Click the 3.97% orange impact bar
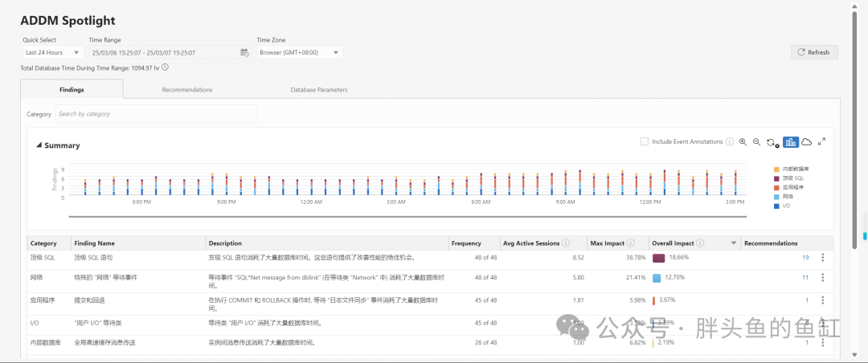868x363 pixels. [x=653, y=300]
